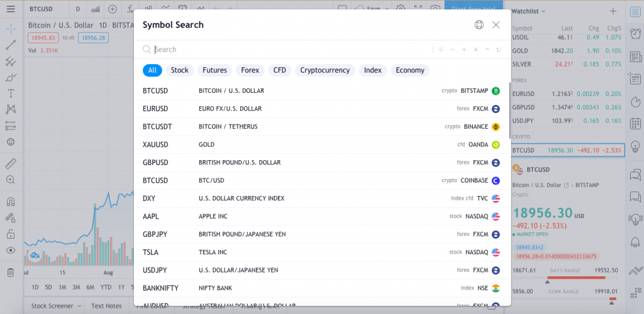This screenshot has width=644, height=314.
Task: Select the text annotation tool
Action: pyautogui.click(x=11, y=94)
